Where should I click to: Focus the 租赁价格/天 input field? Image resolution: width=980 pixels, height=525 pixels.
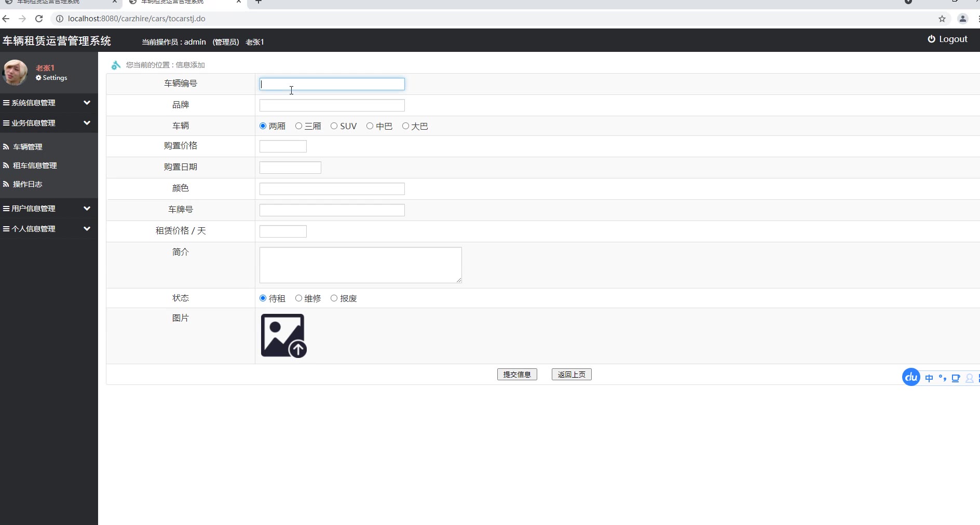[283, 231]
